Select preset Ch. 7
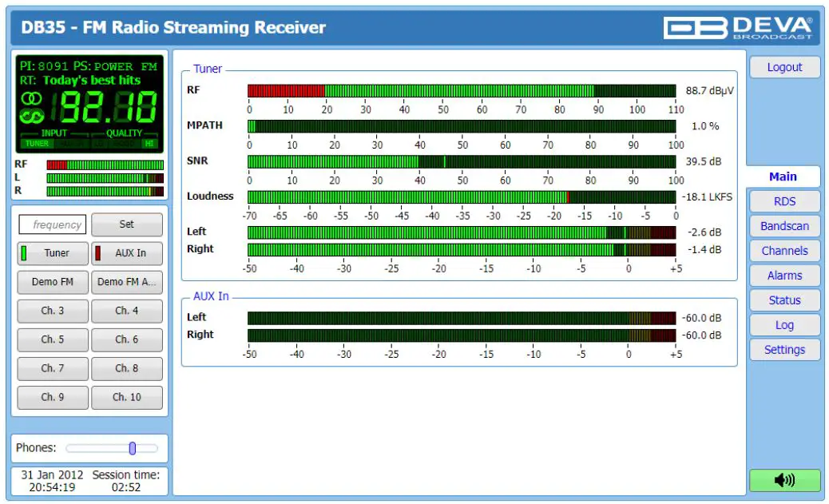The height and width of the screenshot is (504, 829). point(53,368)
